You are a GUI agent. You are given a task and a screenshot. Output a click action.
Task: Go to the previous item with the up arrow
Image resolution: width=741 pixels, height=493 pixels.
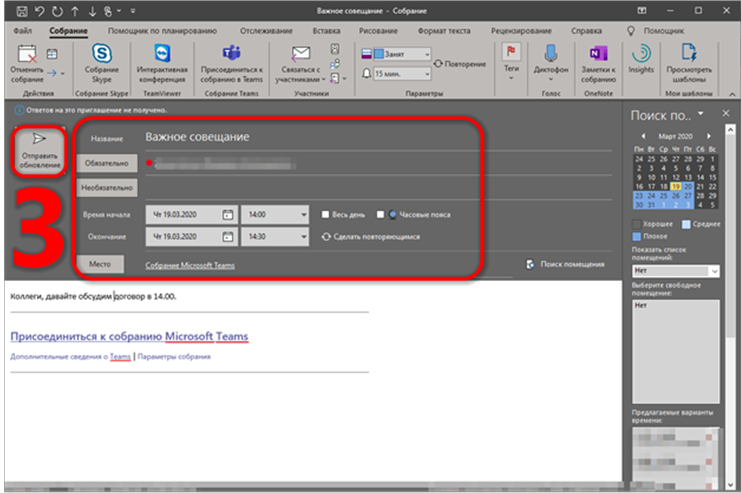(75, 10)
